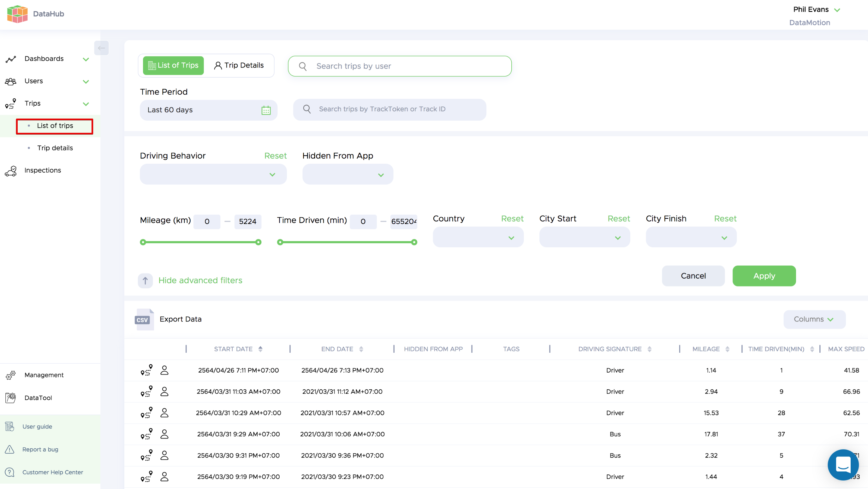
Task: Expand the Dashboards menu
Action: coord(86,59)
